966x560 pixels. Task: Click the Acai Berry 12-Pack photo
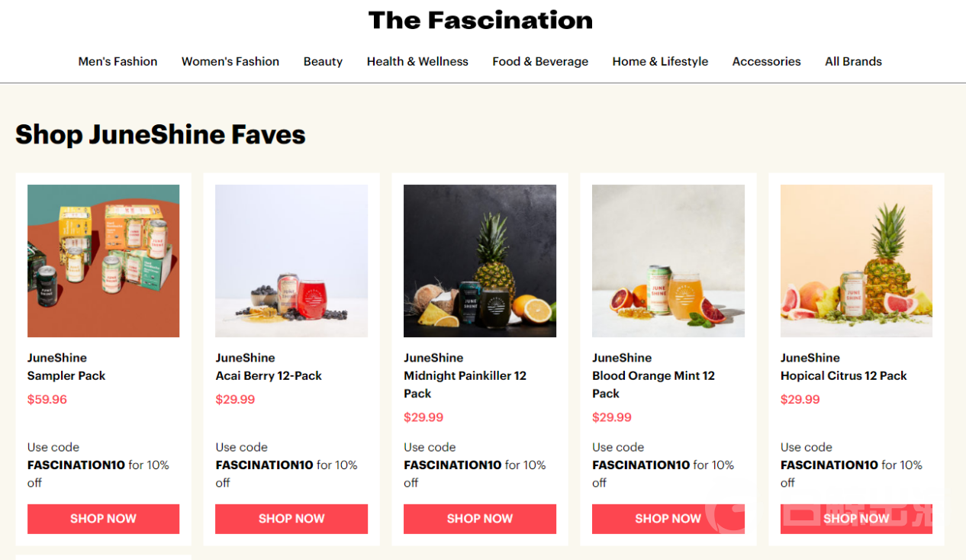pos(291,261)
